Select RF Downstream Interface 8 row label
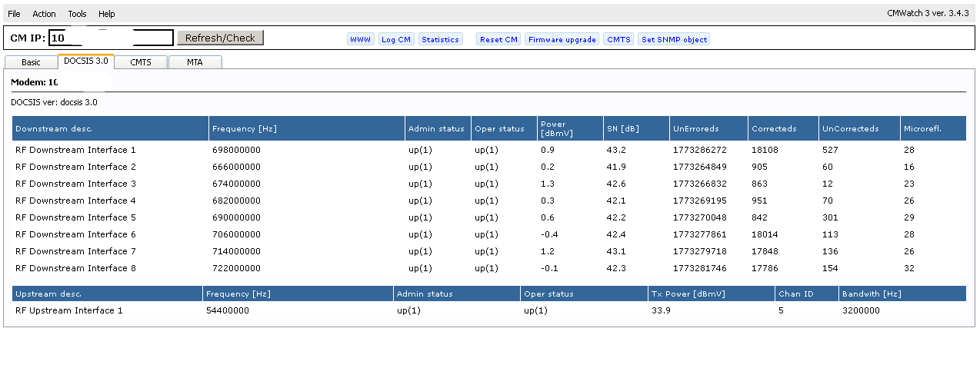The height and width of the screenshot is (378, 980). [x=75, y=268]
